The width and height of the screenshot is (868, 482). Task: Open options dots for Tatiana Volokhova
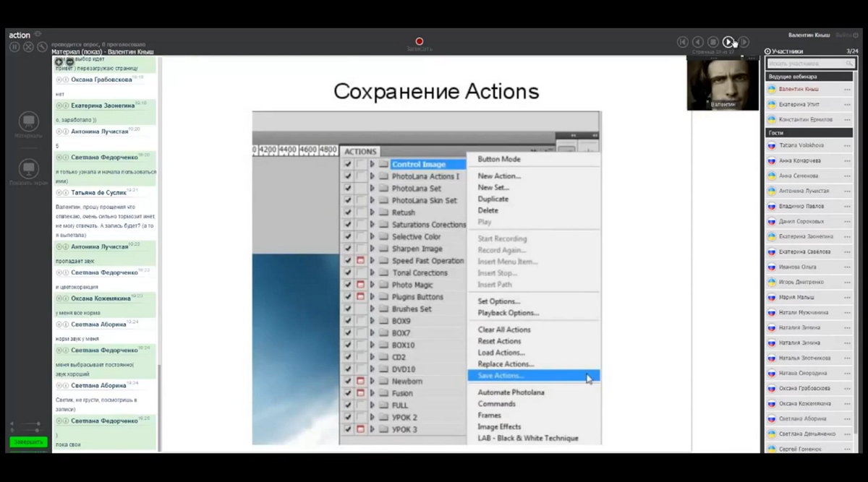(x=847, y=145)
